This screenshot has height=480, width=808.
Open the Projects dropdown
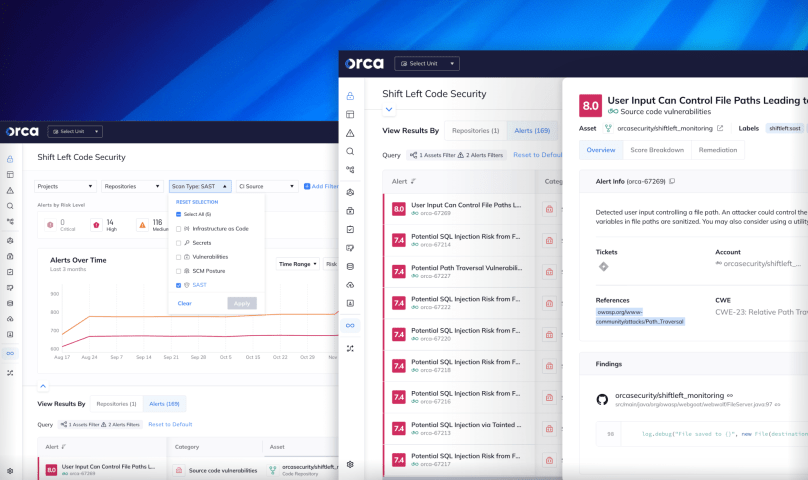click(65, 186)
